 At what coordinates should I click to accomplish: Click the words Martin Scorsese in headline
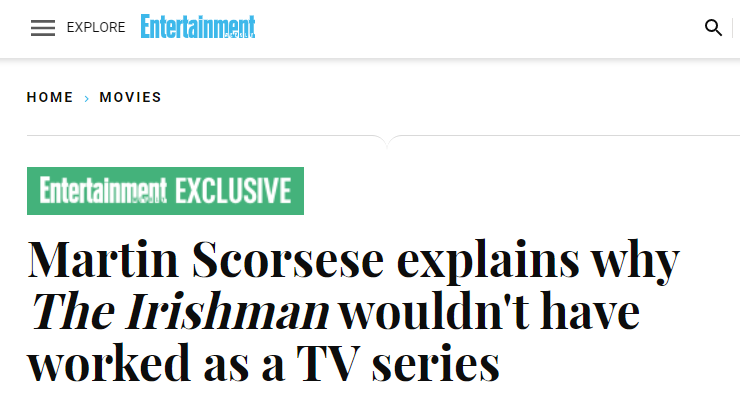(206, 259)
